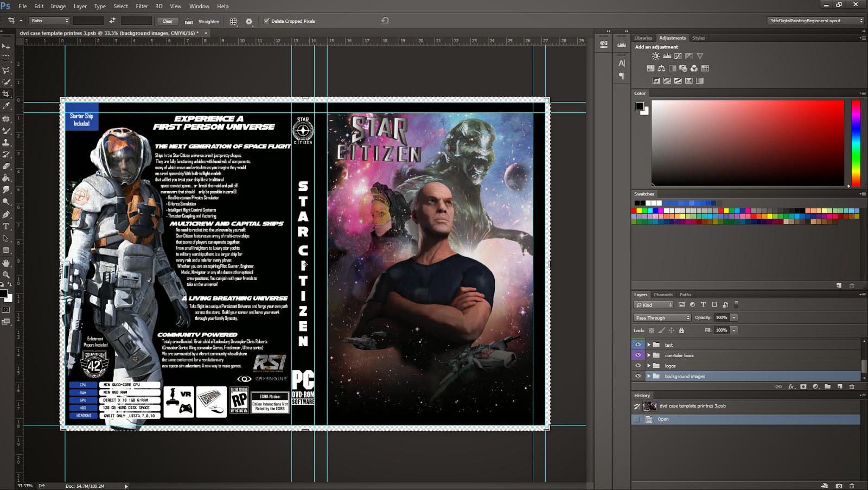Open the crop Ratio preset dropdown

click(x=49, y=21)
